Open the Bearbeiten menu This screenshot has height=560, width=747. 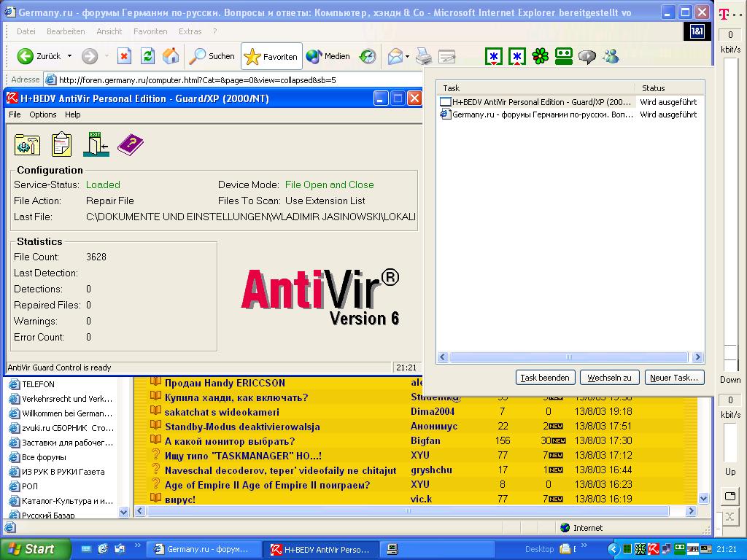tap(66, 31)
